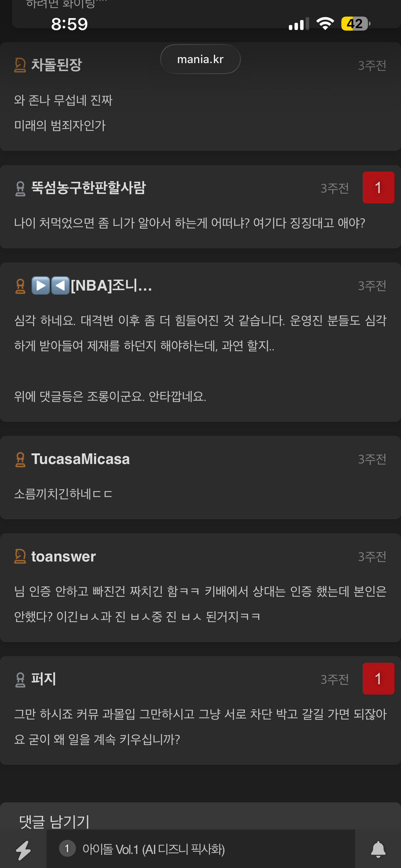Open the 퍼지 username profile

coord(44,679)
